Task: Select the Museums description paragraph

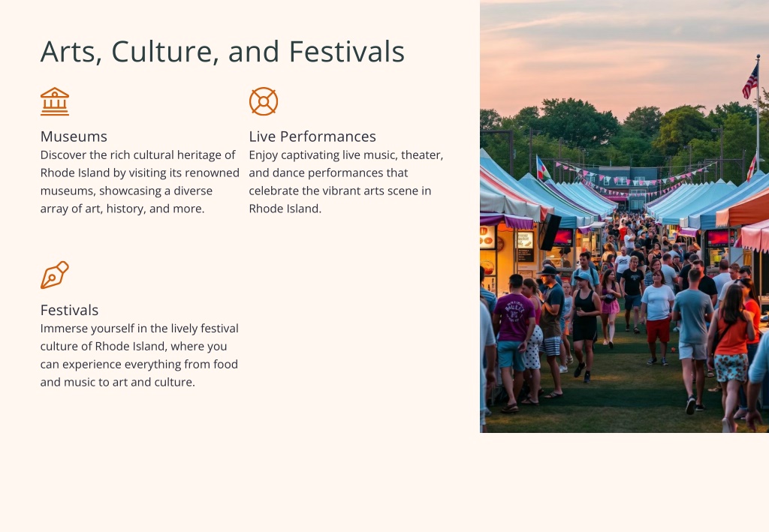Action: pos(140,182)
